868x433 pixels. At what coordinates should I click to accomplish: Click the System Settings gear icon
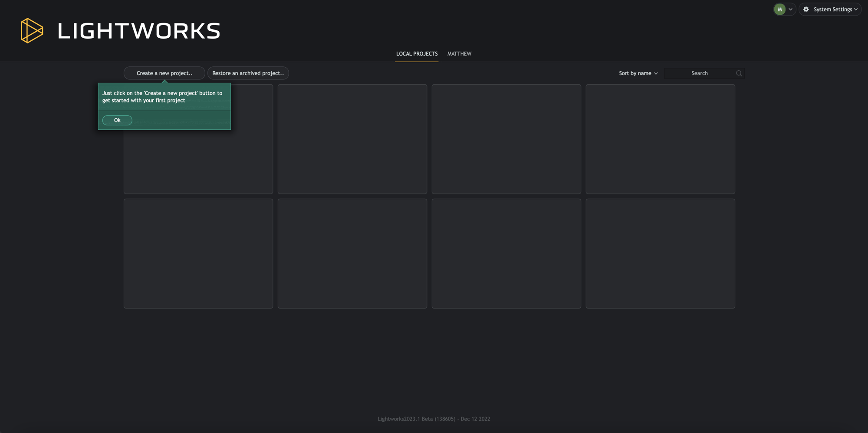[806, 9]
